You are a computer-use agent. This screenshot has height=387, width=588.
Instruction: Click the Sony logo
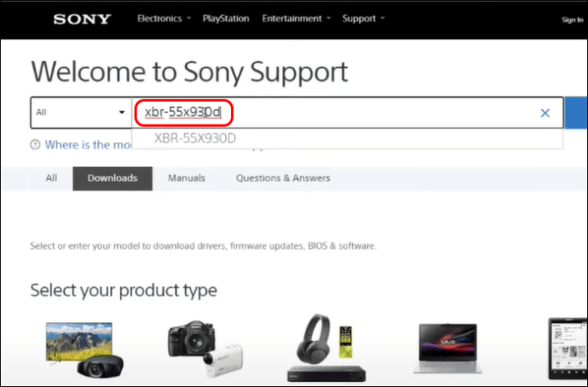click(82, 19)
